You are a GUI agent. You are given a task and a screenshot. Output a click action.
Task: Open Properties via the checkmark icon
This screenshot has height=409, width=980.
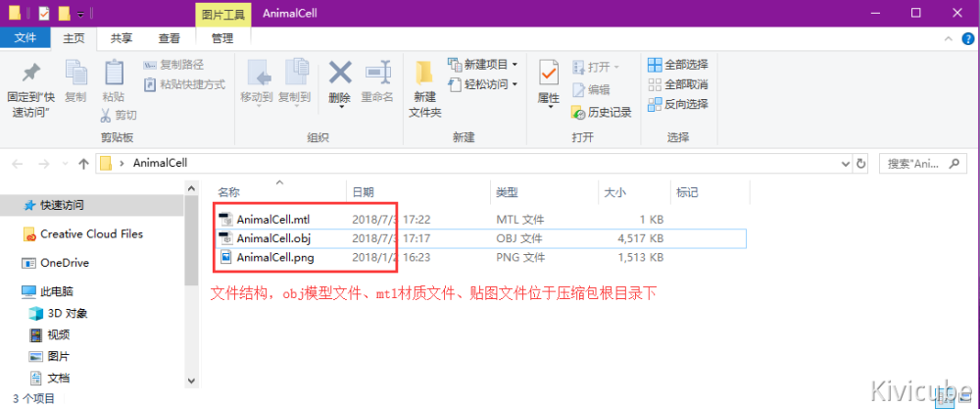(548, 75)
